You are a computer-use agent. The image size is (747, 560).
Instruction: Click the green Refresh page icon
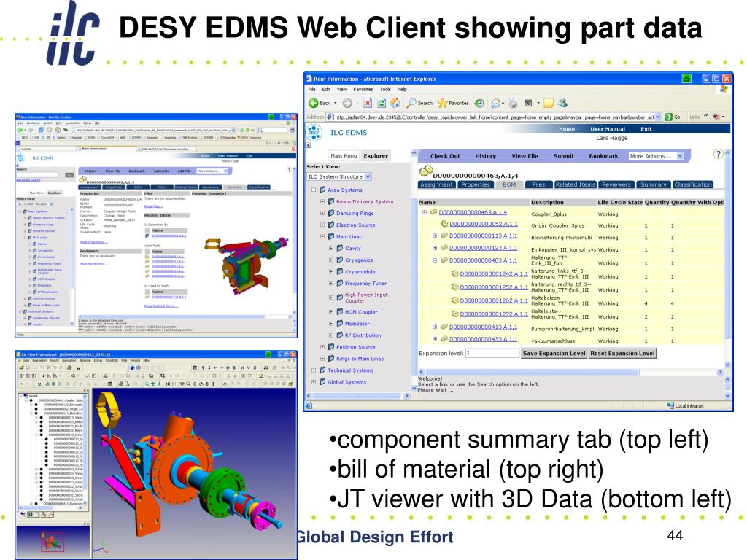click(x=382, y=103)
